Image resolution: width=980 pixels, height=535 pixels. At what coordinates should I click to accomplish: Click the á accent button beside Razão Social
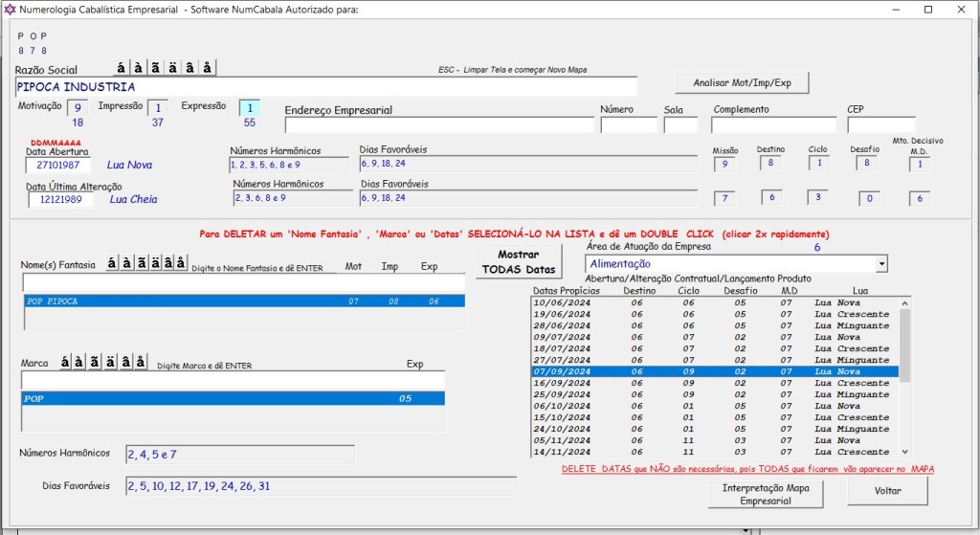point(121,67)
